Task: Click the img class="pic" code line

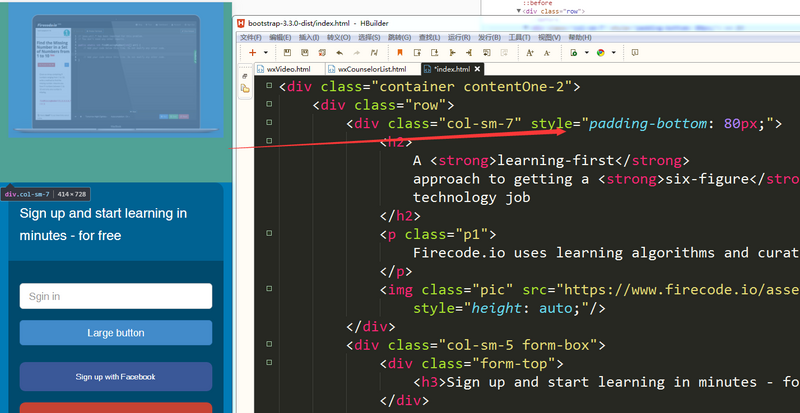Action: [590, 290]
